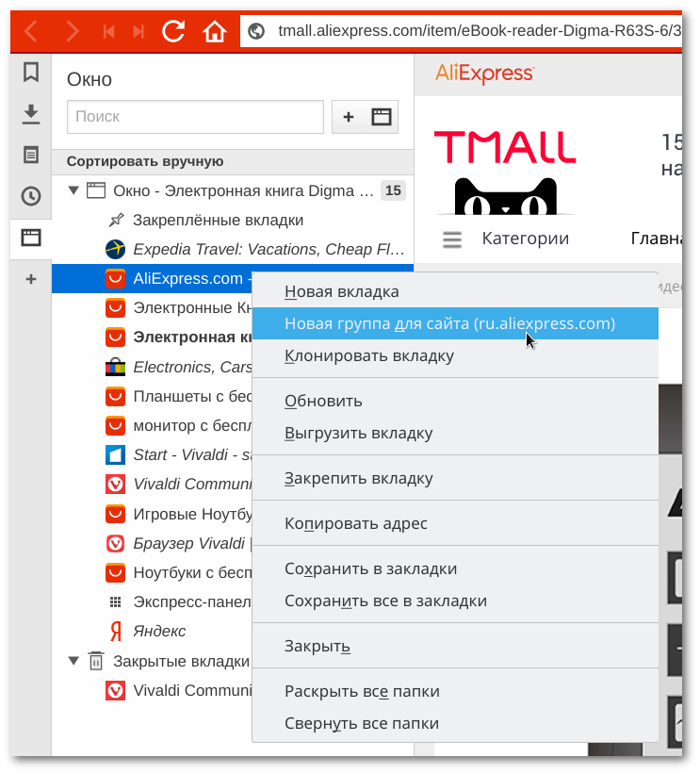Viewport: 700px width, 774px height.
Task: Click the globe site info icon
Action: [256, 31]
